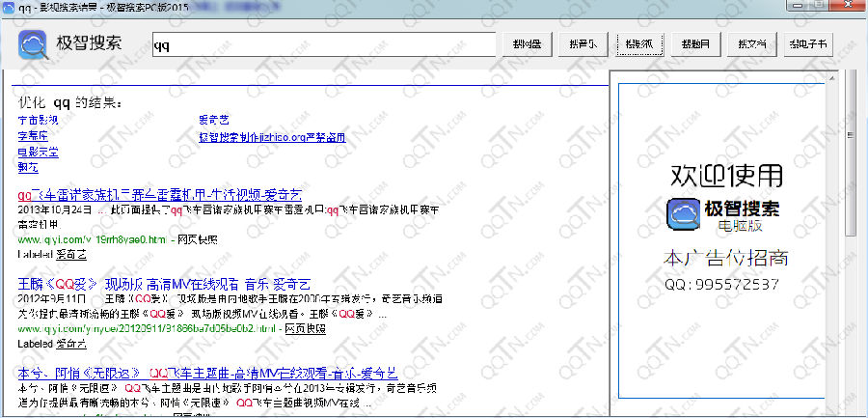This screenshot has height=418, width=868.
Task: Open 网页快照 for the first qq飞车 result
Action: [x=198, y=240]
